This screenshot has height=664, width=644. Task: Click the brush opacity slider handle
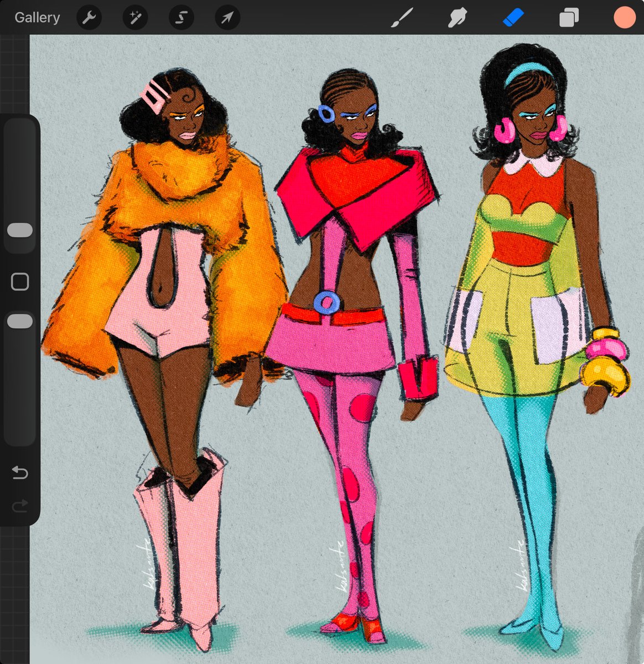point(20,321)
